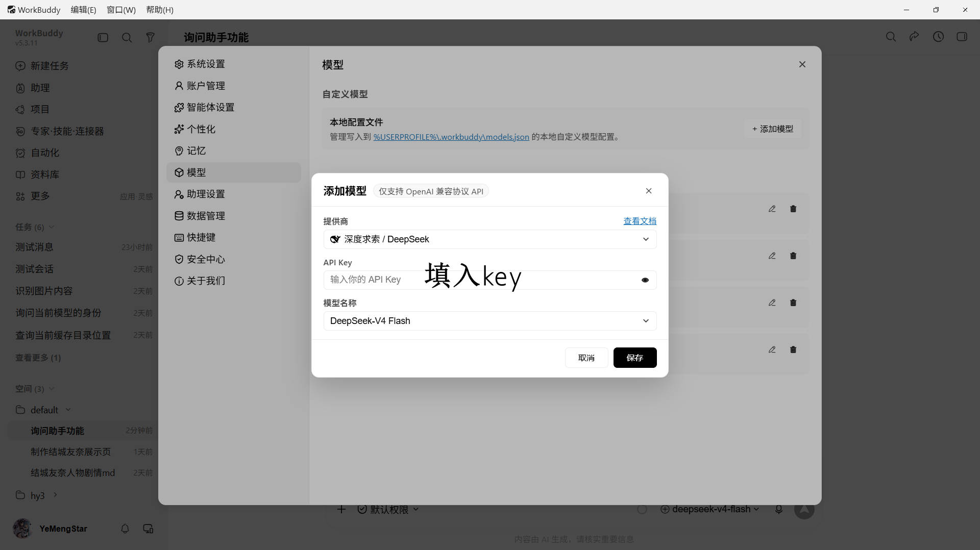Switch to 系统设置 settings tab
Image resolution: width=980 pixels, height=550 pixels.
pyautogui.click(x=234, y=64)
